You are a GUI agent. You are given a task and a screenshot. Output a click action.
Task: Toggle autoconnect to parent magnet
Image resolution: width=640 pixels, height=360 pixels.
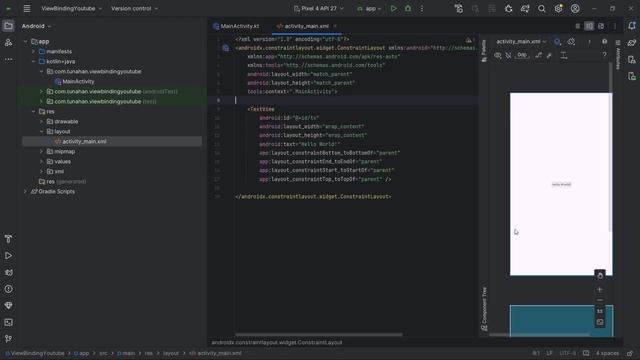coord(509,55)
